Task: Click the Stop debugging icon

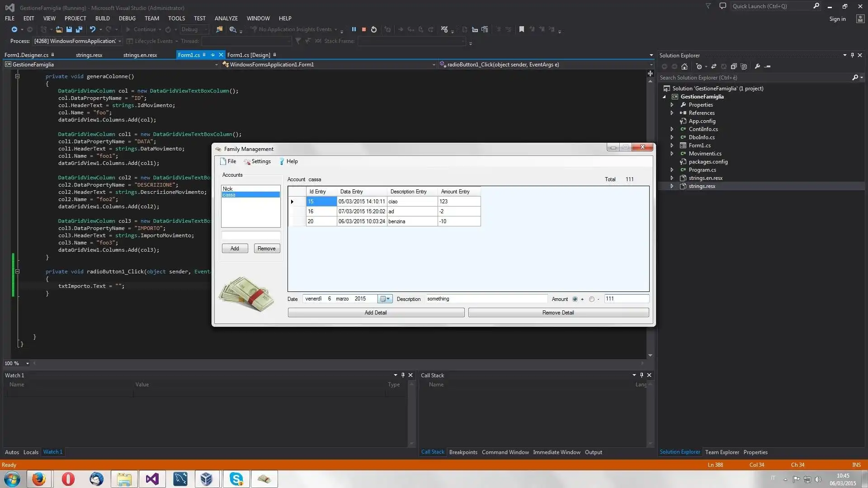Action: click(363, 29)
